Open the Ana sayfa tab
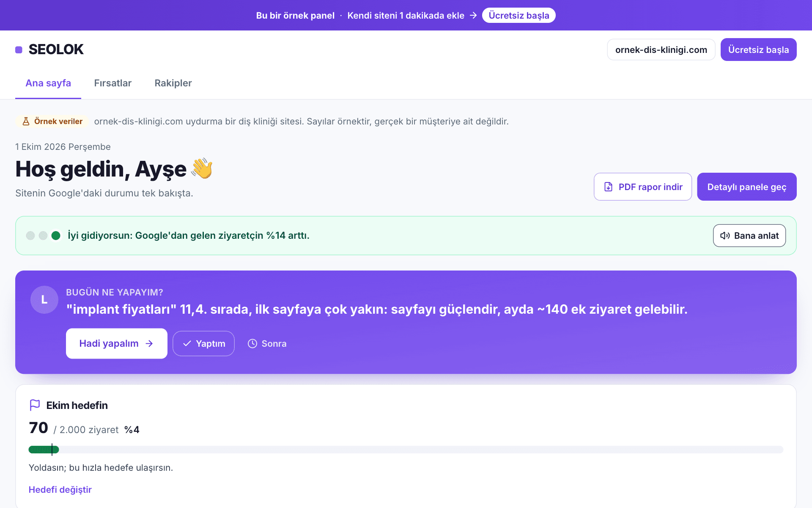This screenshot has width=812, height=508. point(48,83)
